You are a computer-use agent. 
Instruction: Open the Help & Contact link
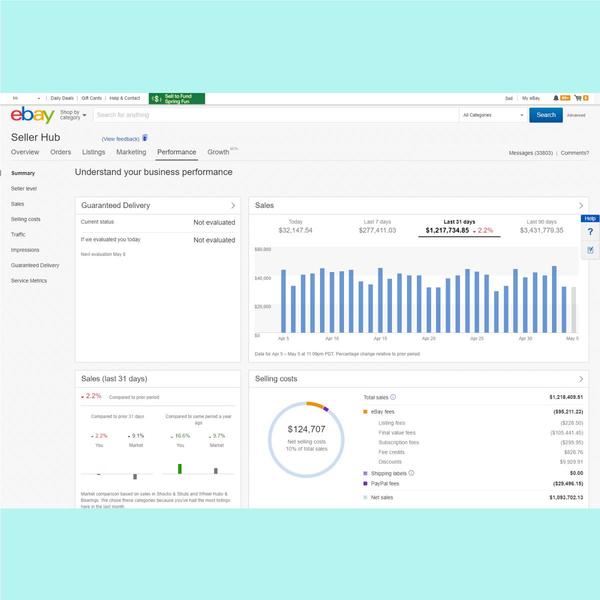pos(125,98)
